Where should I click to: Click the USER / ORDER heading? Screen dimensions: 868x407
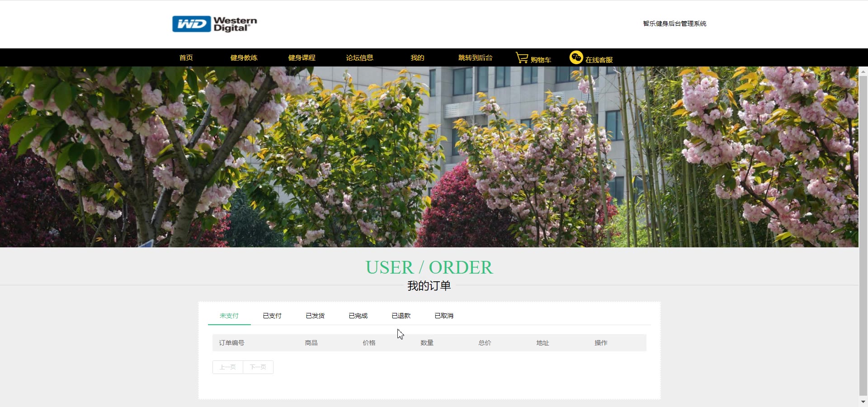pyautogui.click(x=429, y=267)
